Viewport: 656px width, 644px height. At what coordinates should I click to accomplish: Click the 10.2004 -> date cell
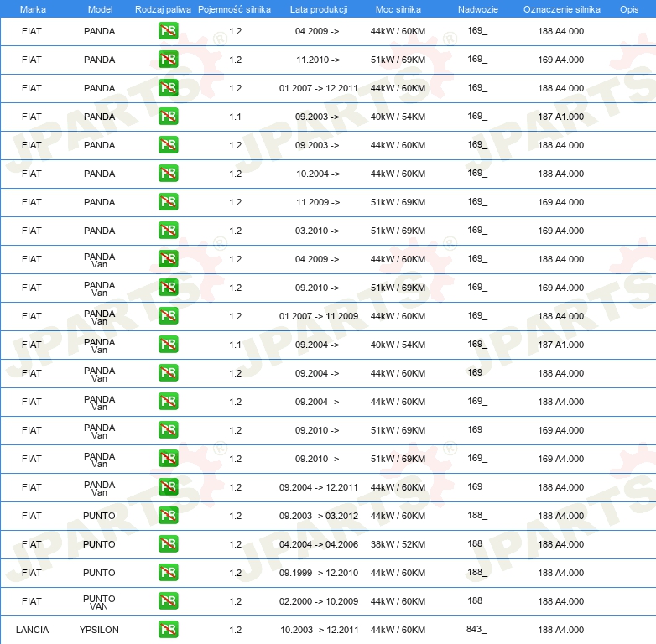318,174
